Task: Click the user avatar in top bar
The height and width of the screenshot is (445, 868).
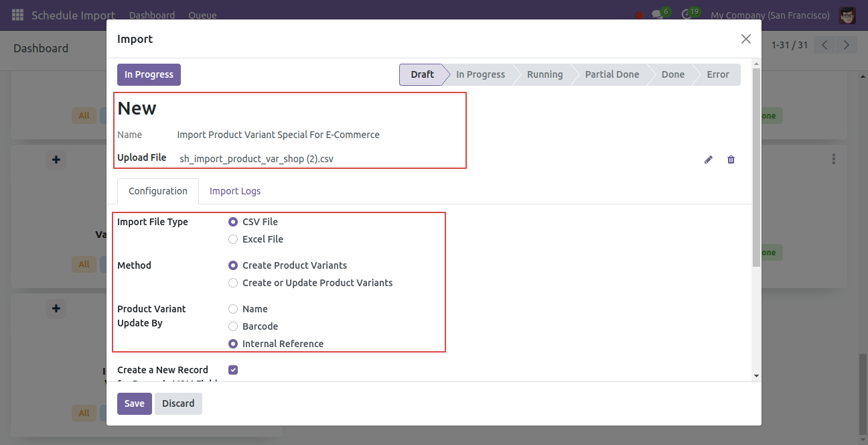Action: (847, 15)
